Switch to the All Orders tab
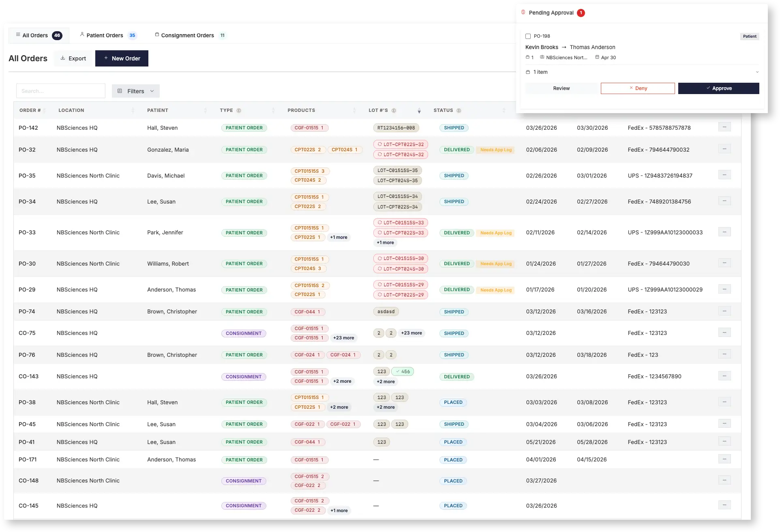This screenshot has height=532, width=780. pos(39,35)
